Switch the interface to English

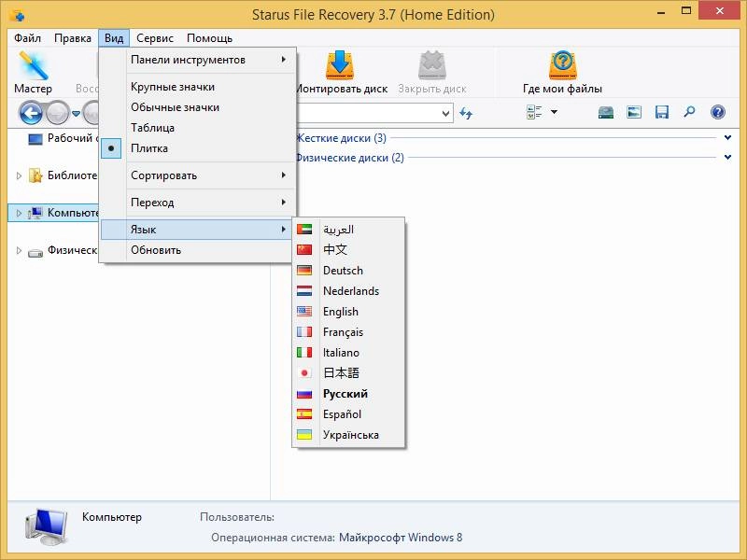point(348,312)
